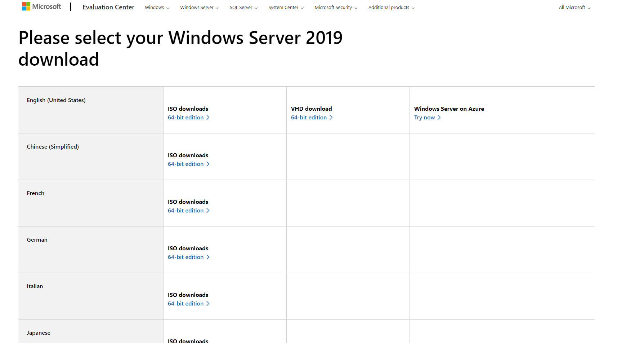Expand the All Microsoft dropdown

[x=574, y=7]
